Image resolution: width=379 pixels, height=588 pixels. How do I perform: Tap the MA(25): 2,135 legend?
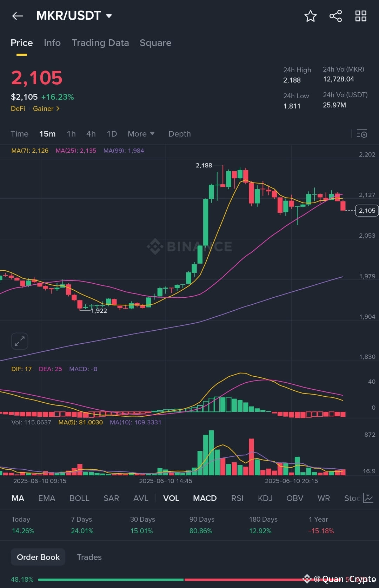pos(76,151)
